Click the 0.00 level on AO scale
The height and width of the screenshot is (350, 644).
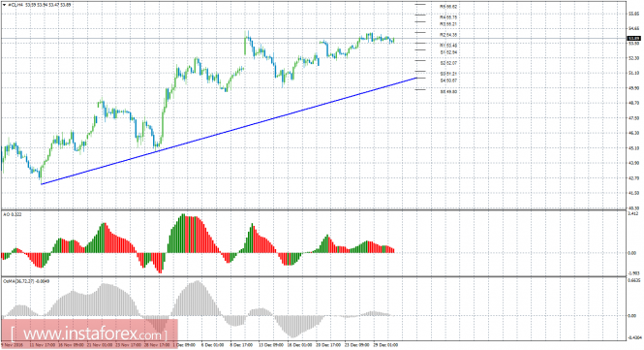(x=632, y=253)
